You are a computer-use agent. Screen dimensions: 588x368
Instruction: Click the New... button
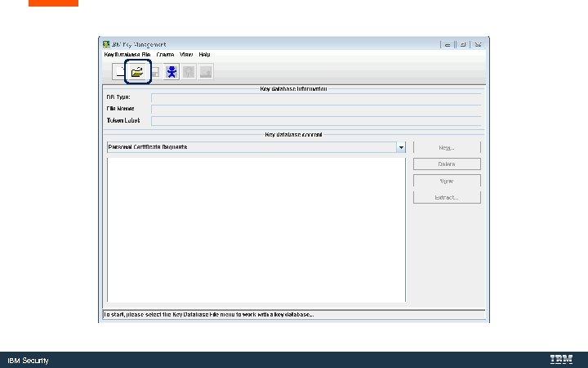point(447,147)
